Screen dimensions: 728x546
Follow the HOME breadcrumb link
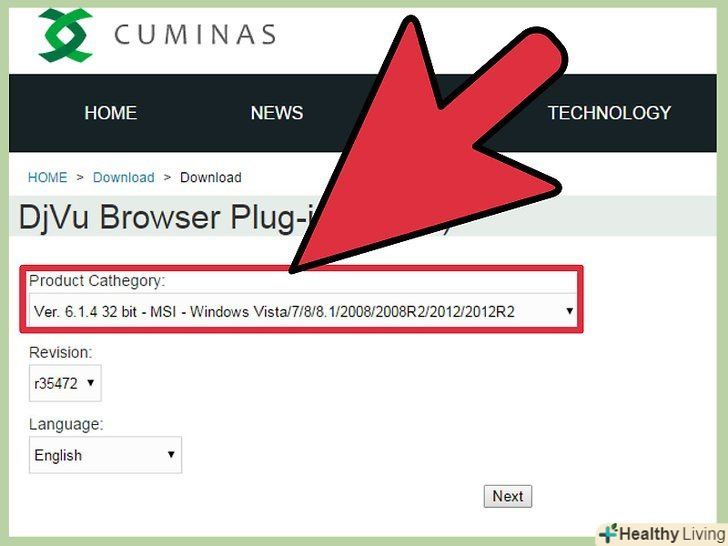pyautogui.click(x=47, y=177)
